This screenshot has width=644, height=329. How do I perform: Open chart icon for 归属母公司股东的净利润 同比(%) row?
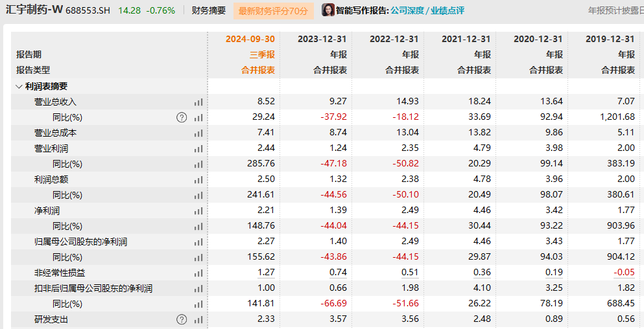[198, 258]
